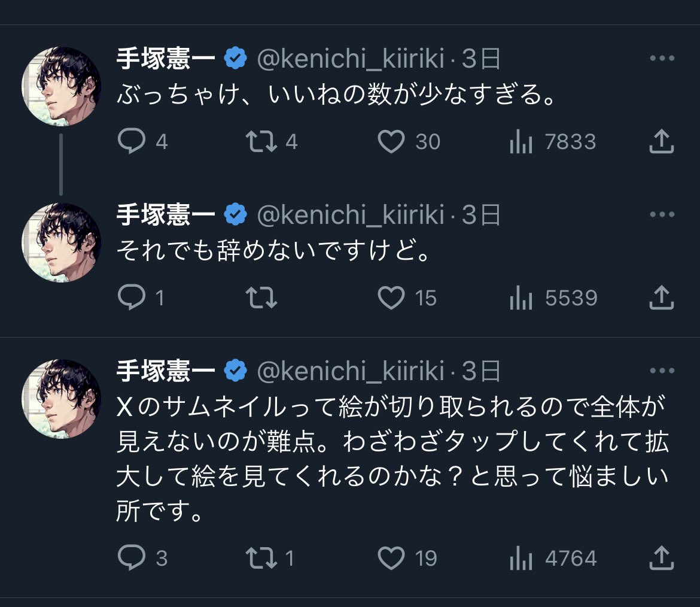The height and width of the screenshot is (607, 700).
Task: Open @kenichi_kiiriki handle on the third tweet
Action: [x=351, y=372]
